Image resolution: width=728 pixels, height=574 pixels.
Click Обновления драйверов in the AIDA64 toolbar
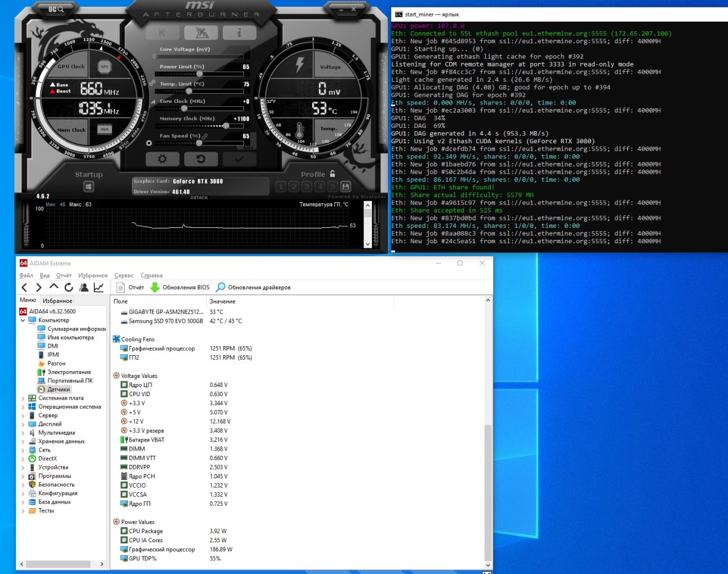[254, 288]
